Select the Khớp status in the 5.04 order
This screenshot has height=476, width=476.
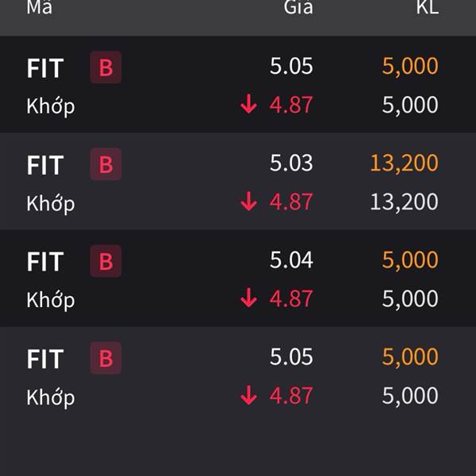click(x=51, y=300)
